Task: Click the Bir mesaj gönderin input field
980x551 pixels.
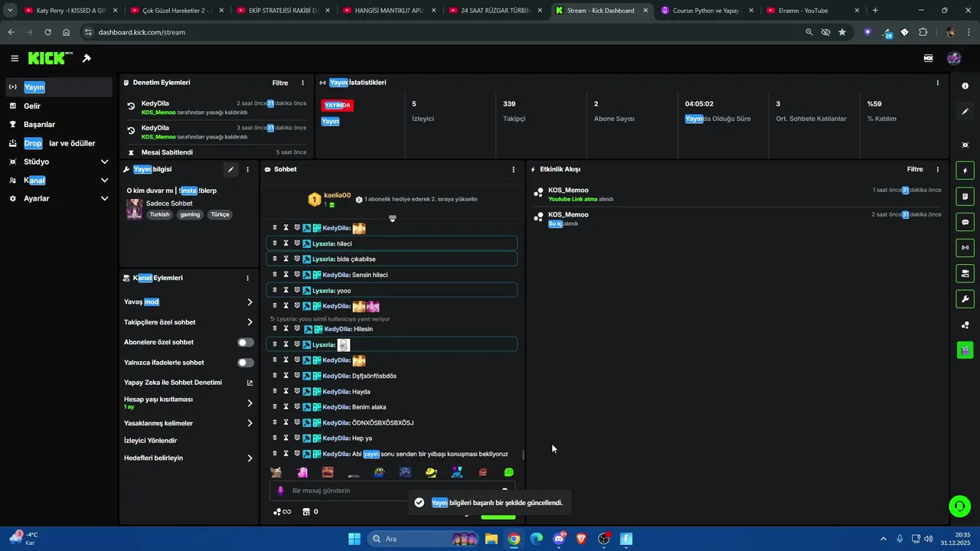Action: pos(392,491)
